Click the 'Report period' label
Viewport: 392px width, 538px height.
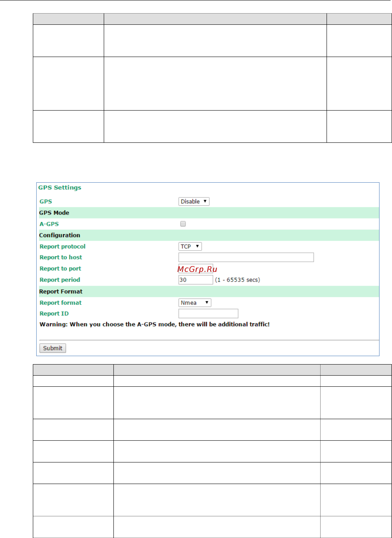click(60, 280)
